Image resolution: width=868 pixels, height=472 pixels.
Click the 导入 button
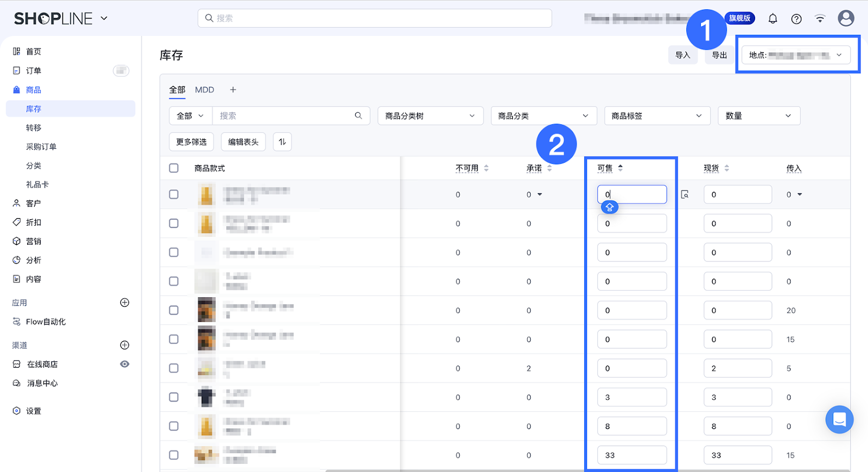pyautogui.click(x=682, y=55)
